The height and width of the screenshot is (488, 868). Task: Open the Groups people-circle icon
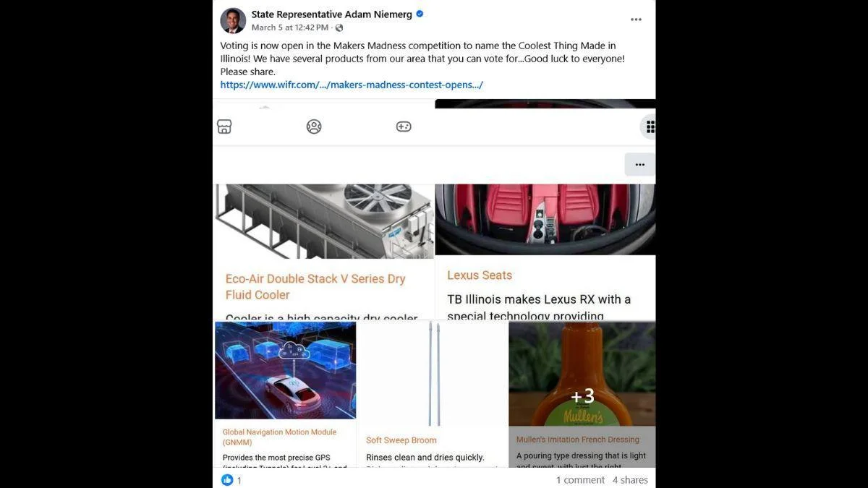[314, 127]
